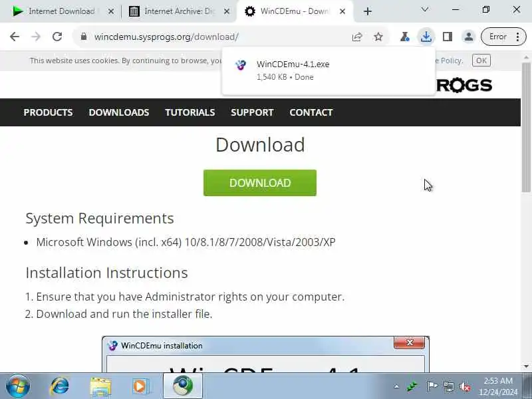Click the forward navigation arrow

click(36, 37)
